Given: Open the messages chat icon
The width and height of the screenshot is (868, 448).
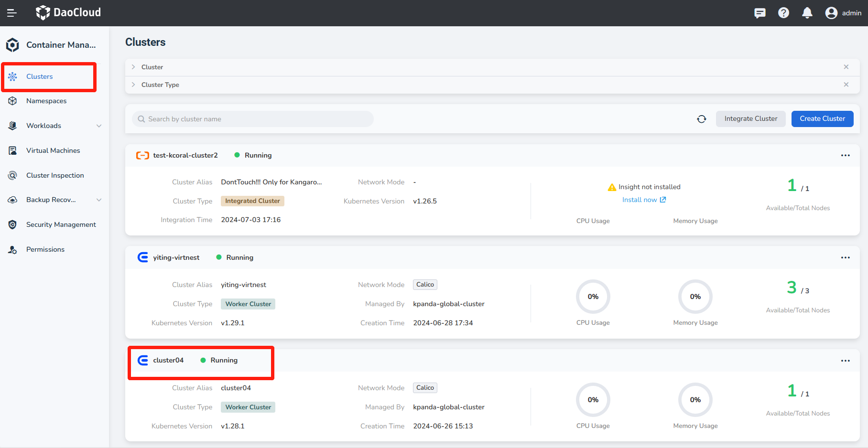Looking at the screenshot, I should (x=759, y=13).
